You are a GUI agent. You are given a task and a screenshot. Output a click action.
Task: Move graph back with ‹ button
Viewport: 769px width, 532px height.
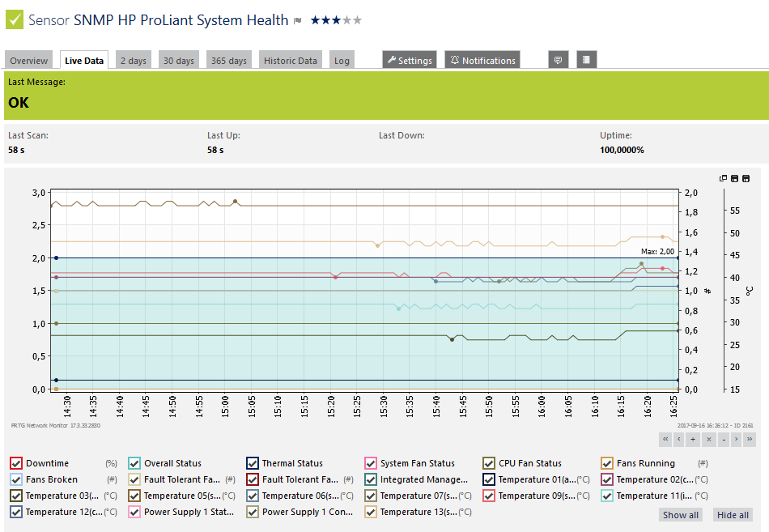point(679,439)
